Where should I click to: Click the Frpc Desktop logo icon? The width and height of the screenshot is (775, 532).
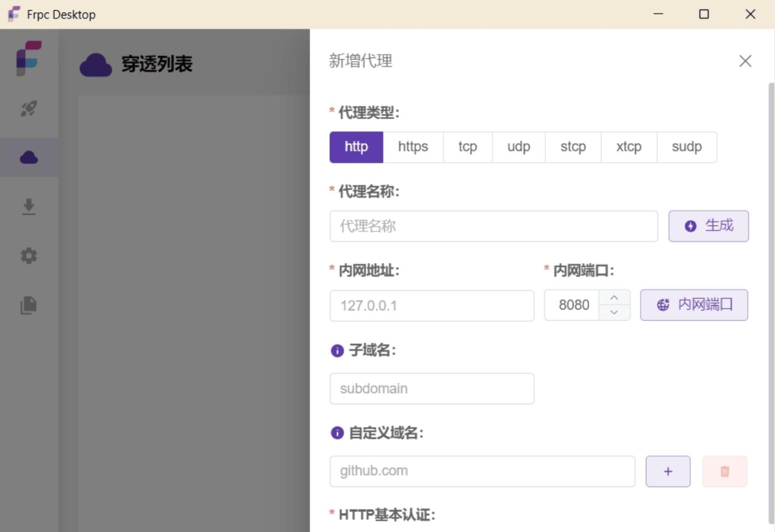[28, 58]
